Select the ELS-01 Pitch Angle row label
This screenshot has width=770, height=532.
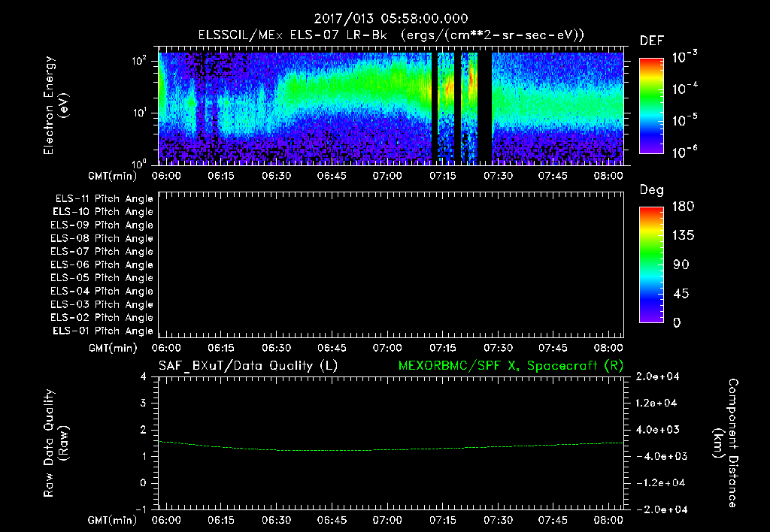coord(103,331)
